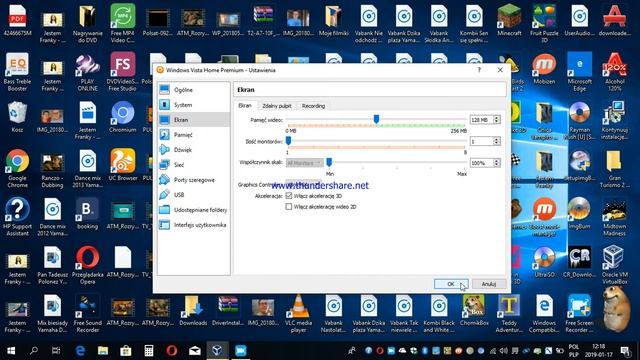This screenshot has width=640, height=360.
Task: Confirm settings with the OK button
Action: coord(451,284)
